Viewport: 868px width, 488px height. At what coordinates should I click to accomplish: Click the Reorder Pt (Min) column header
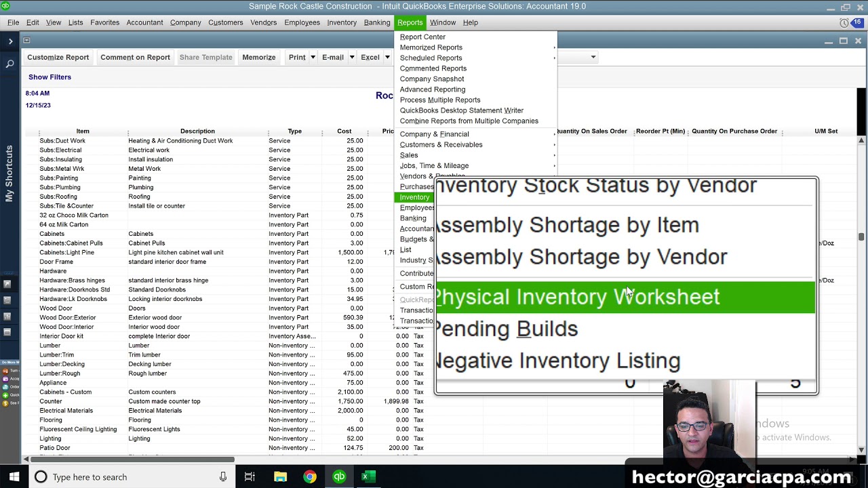coord(660,131)
